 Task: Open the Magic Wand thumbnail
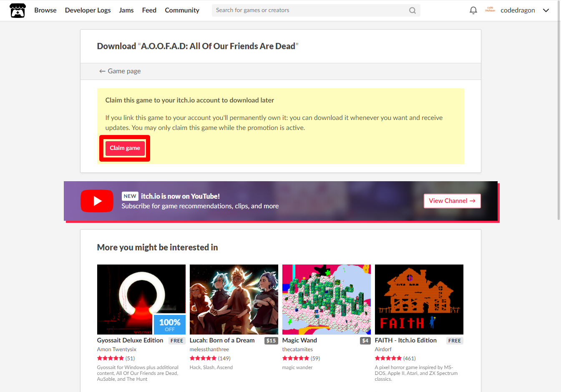coord(327,300)
